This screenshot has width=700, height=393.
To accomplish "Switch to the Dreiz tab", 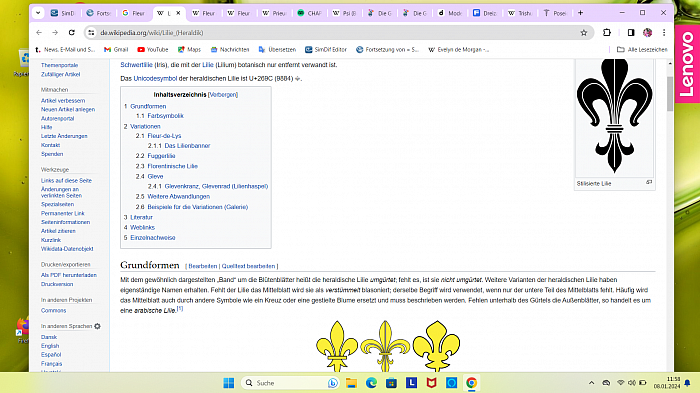I will (x=485, y=13).
